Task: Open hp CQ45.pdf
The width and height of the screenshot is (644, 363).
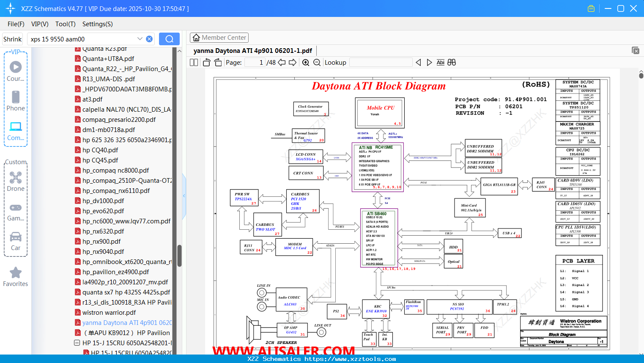Action: pos(100,160)
